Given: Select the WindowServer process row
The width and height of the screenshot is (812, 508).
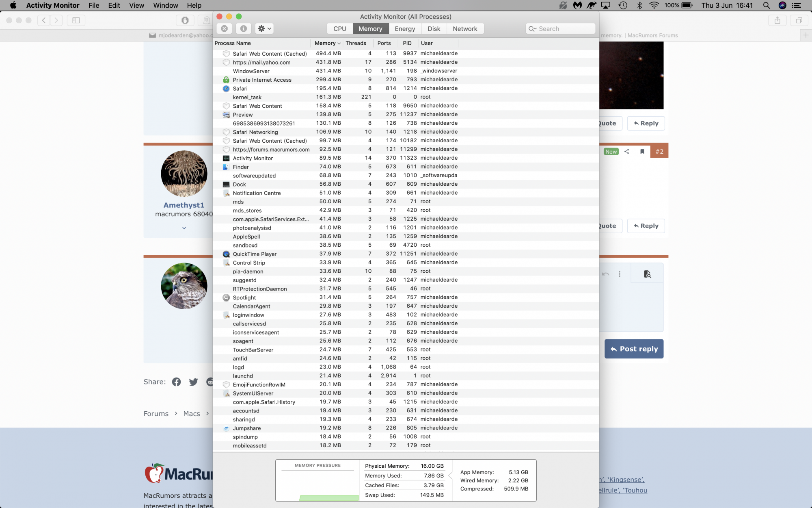Looking at the screenshot, I should click(x=406, y=71).
